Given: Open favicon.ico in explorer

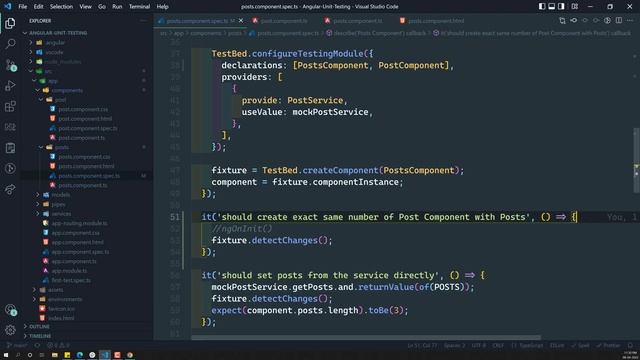Looking at the screenshot, I should pyautogui.click(x=62, y=309).
